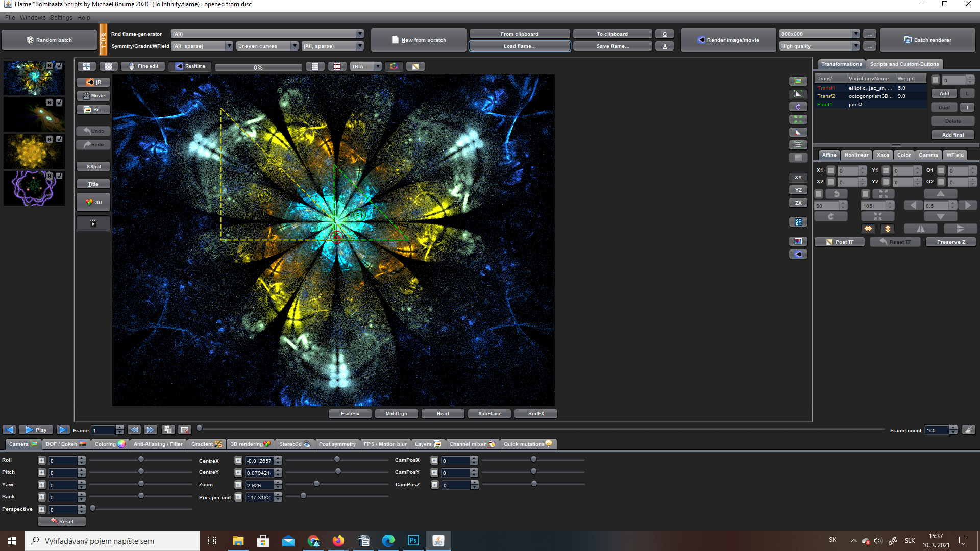Toggle the CamPosX motion curve button
Image resolution: width=980 pixels, height=551 pixels.
click(x=434, y=461)
